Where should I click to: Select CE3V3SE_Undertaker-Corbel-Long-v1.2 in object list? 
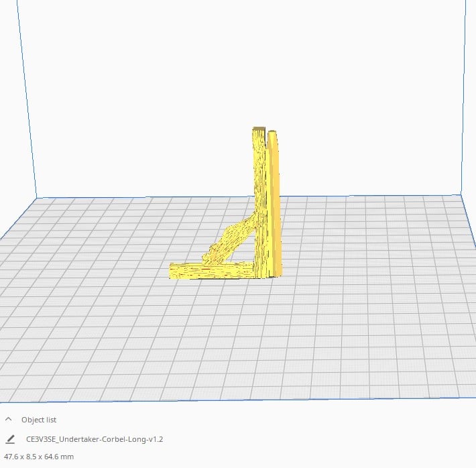point(95,439)
